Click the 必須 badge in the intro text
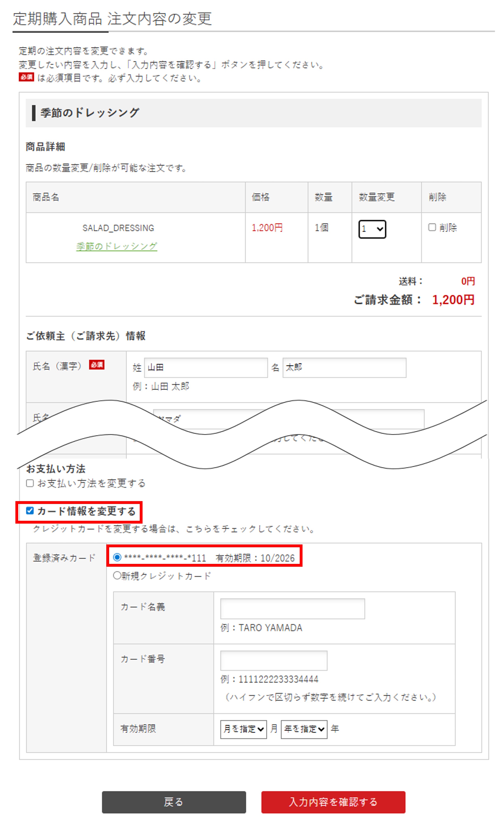504x819 pixels. coord(26,77)
